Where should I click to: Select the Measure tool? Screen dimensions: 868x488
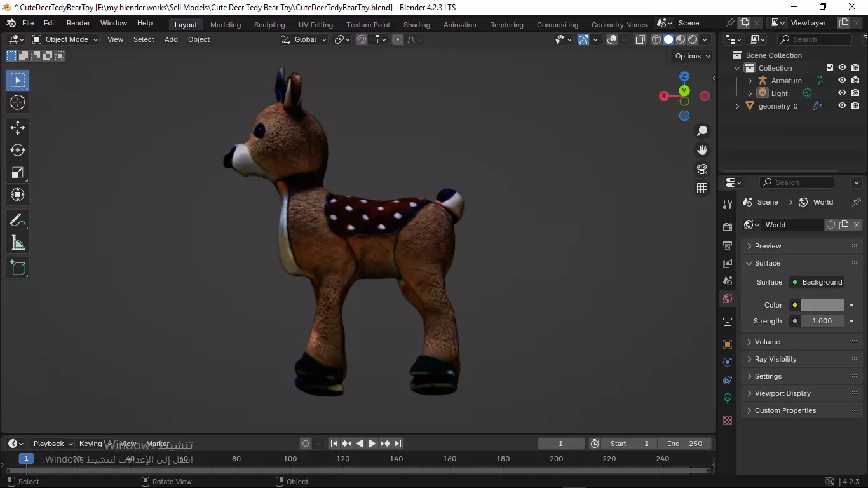click(x=18, y=243)
